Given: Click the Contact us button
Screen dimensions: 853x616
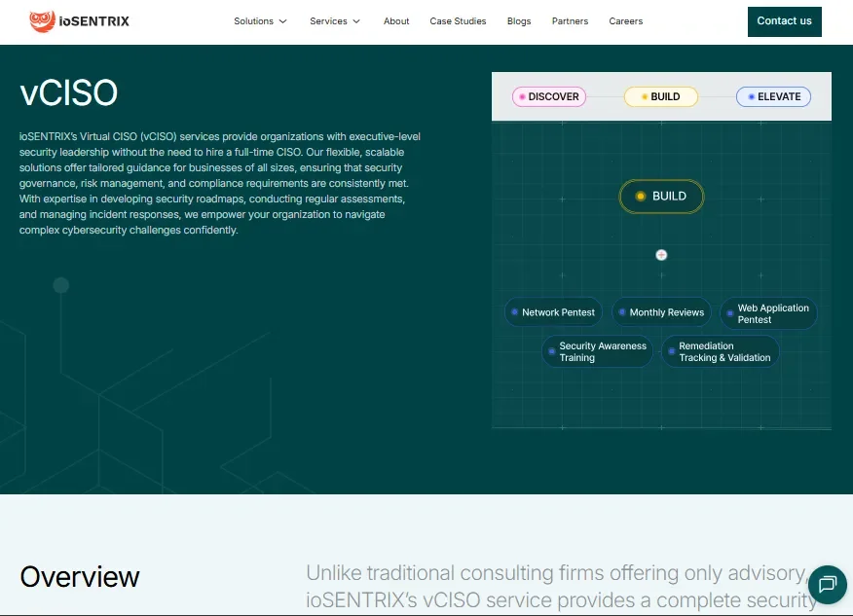Looking at the screenshot, I should point(784,21).
